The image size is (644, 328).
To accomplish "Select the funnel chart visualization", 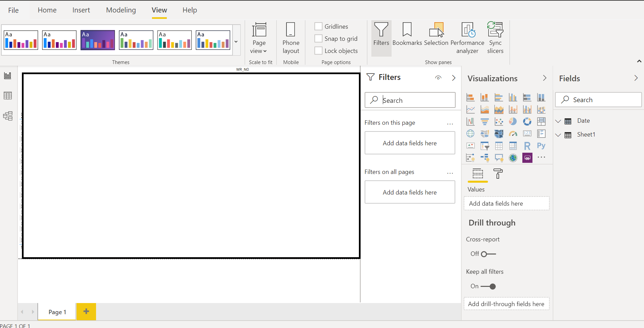I will 485,121.
